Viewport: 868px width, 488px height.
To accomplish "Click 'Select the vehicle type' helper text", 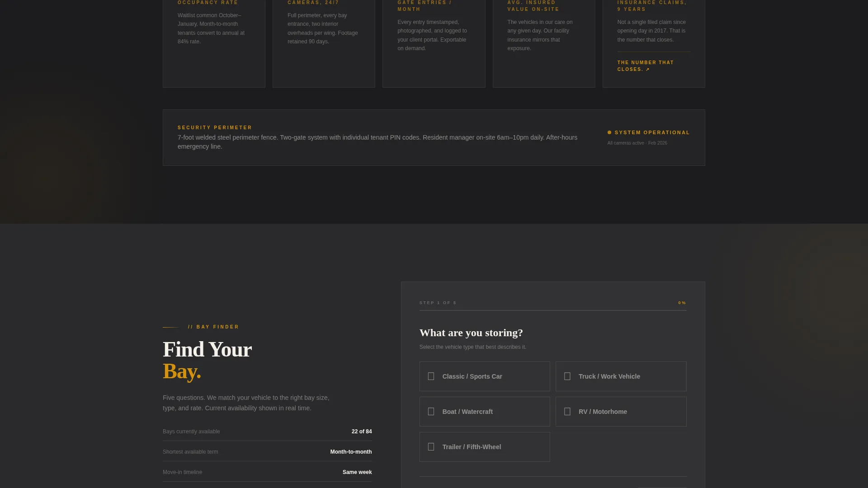I will [x=472, y=347].
